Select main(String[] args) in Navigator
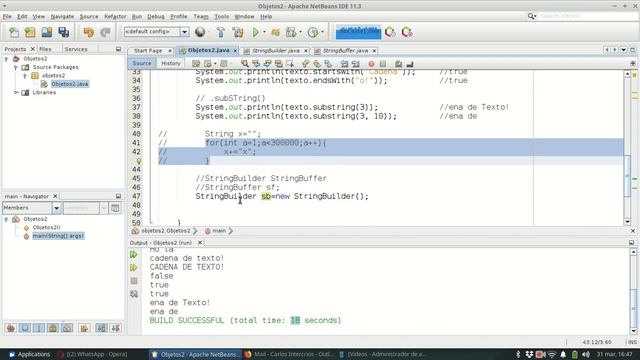 coord(58,236)
